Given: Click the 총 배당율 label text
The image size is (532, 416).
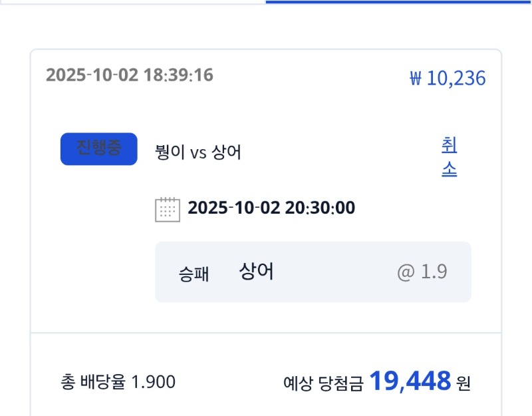Looking at the screenshot, I should click(93, 382).
